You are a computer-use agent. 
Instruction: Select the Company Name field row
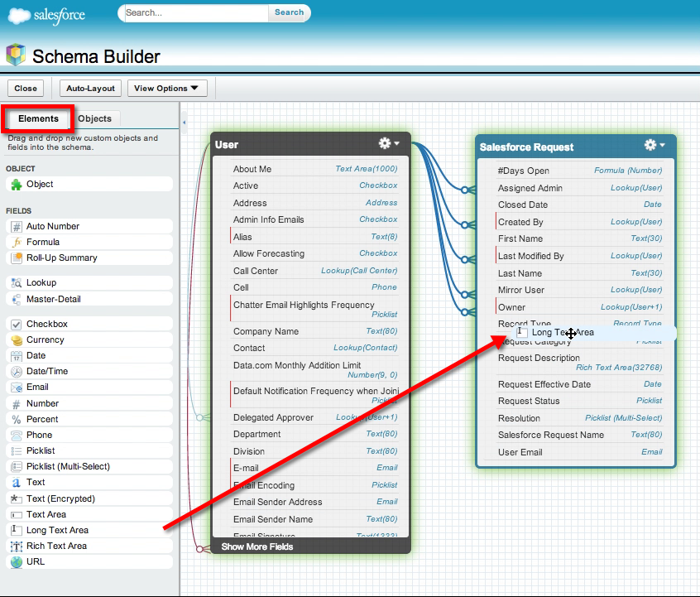[314, 331]
